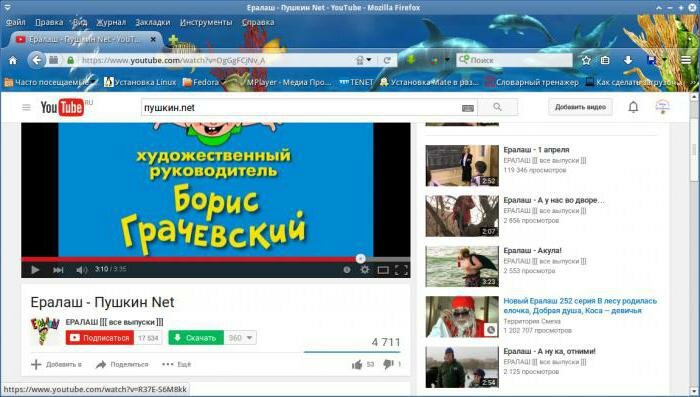700x397 pixels.
Task: Open the Закладки menu
Action: tap(153, 22)
